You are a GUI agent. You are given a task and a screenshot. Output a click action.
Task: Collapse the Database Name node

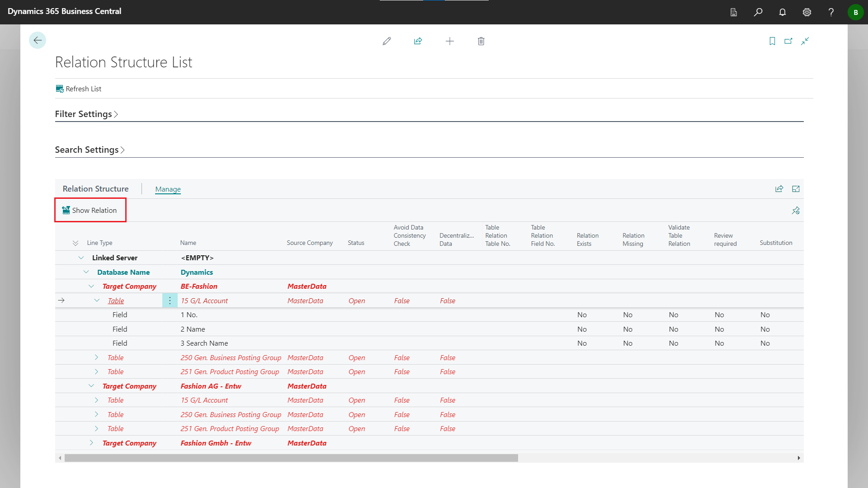point(86,272)
